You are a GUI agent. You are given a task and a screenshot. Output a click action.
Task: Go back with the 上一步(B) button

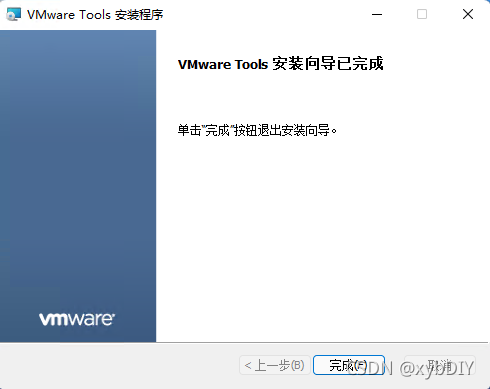[275, 365]
